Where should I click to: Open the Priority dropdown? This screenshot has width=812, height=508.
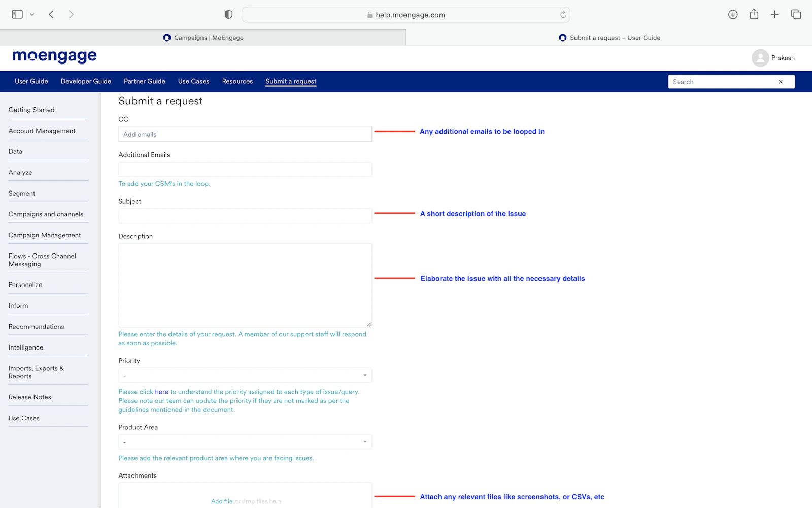click(245, 375)
